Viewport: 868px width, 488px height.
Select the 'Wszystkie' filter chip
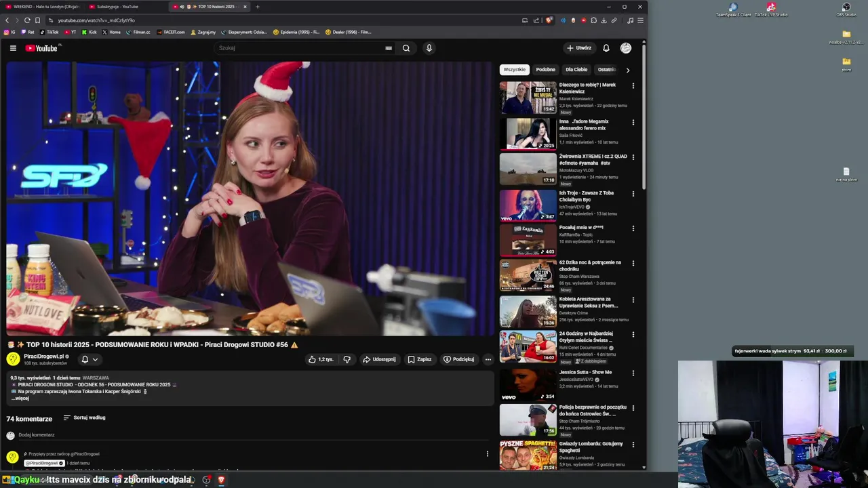515,70
